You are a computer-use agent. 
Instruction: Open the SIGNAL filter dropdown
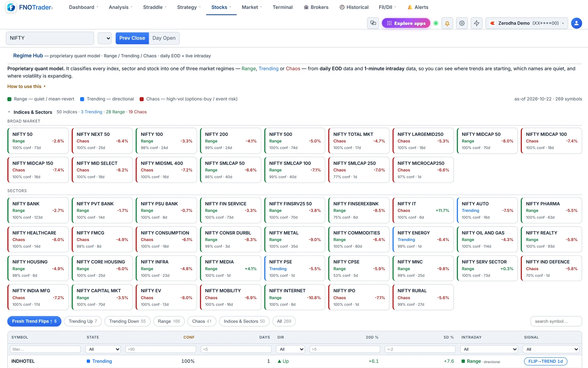(x=551, y=349)
